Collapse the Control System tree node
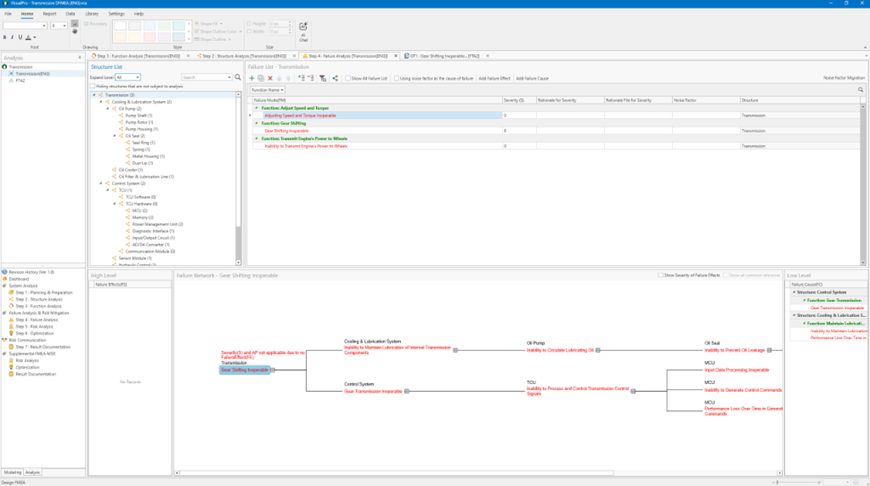Image resolution: width=870 pixels, height=486 pixels. coord(101,183)
